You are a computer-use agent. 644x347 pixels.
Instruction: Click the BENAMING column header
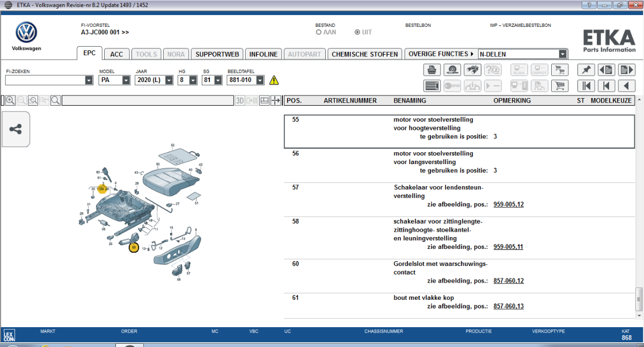coord(409,100)
